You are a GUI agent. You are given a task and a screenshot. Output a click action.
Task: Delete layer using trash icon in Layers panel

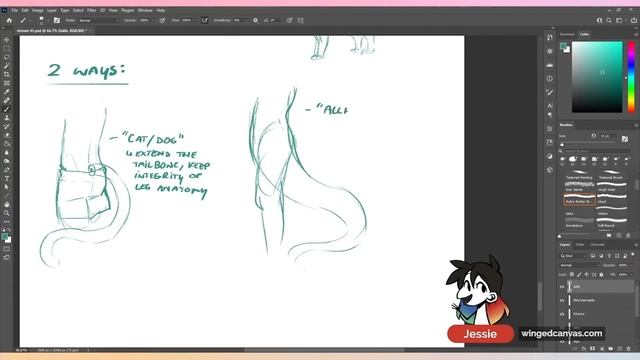pyautogui.click(x=628, y=349)
